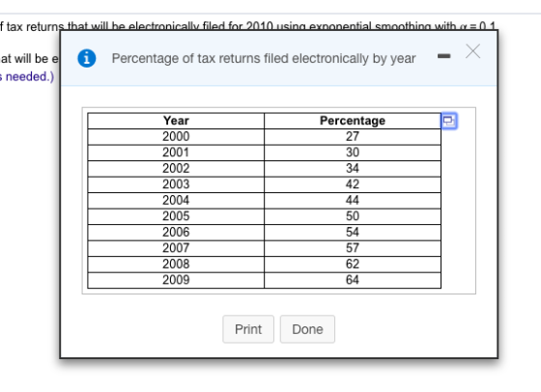
Task: Click the percentage value 50
Action: point(353,216)
